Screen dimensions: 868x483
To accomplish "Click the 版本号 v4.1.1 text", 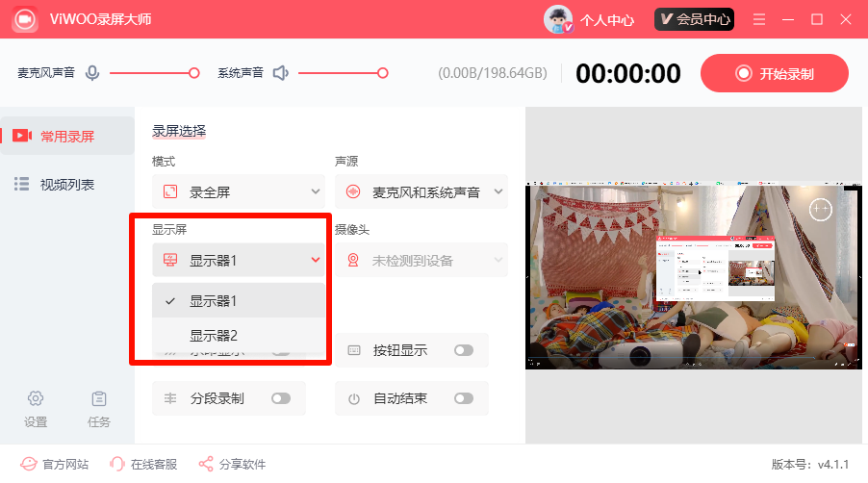I will coord(810,464).
